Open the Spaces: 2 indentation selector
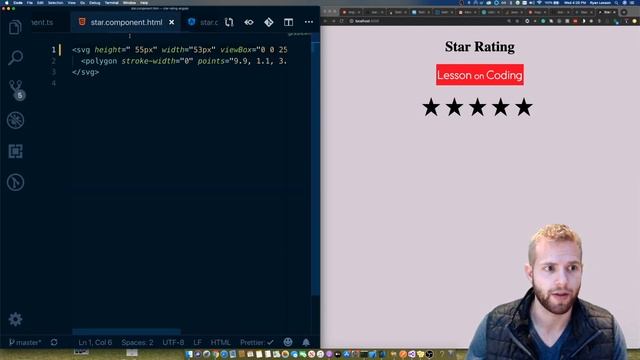The image size is (640, 360). [x=137, y=342]
